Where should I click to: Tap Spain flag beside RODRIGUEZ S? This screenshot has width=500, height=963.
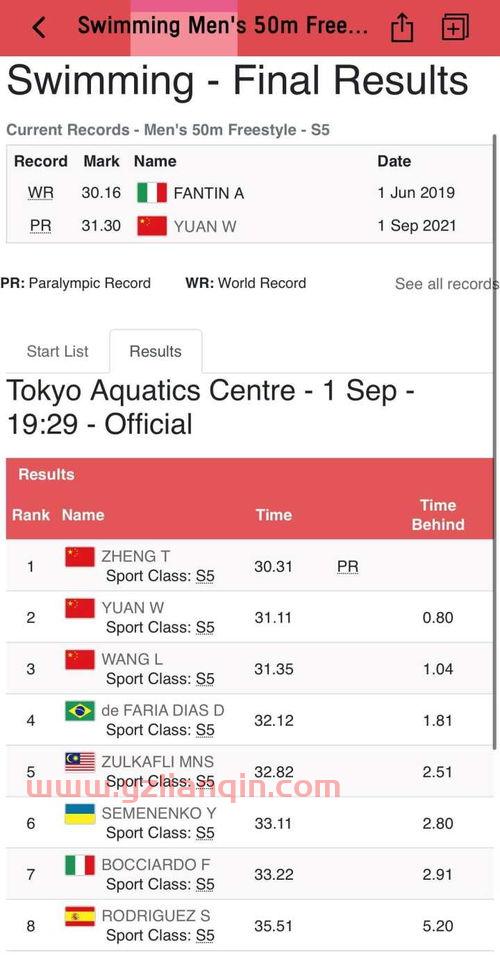[x=80, y=916]
